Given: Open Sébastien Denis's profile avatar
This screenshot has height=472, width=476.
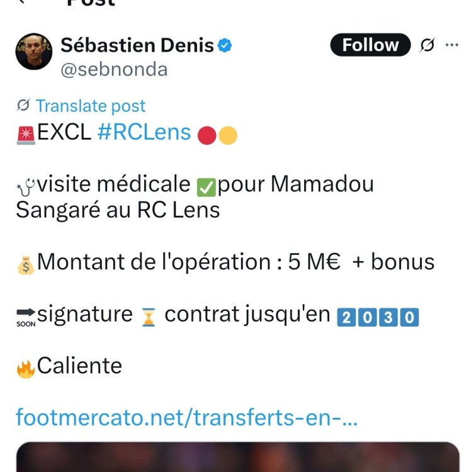Looking at the screenshot, I should click(x=34, y=51).
